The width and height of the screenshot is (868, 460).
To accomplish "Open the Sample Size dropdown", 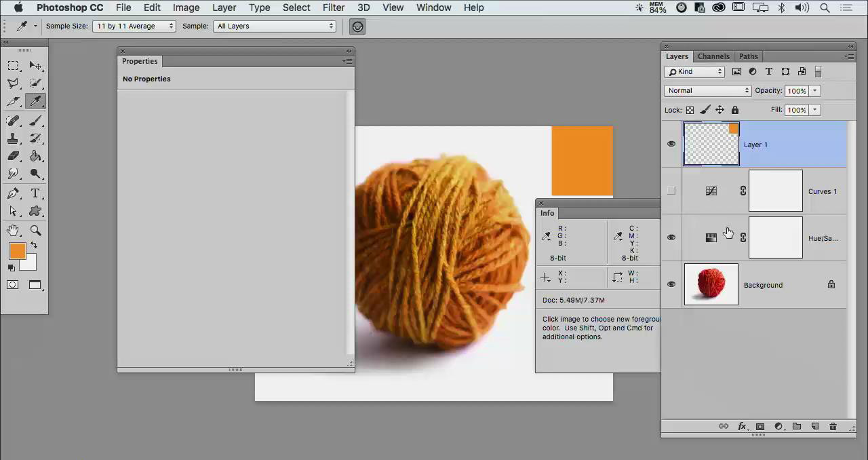I will (134, 26).
